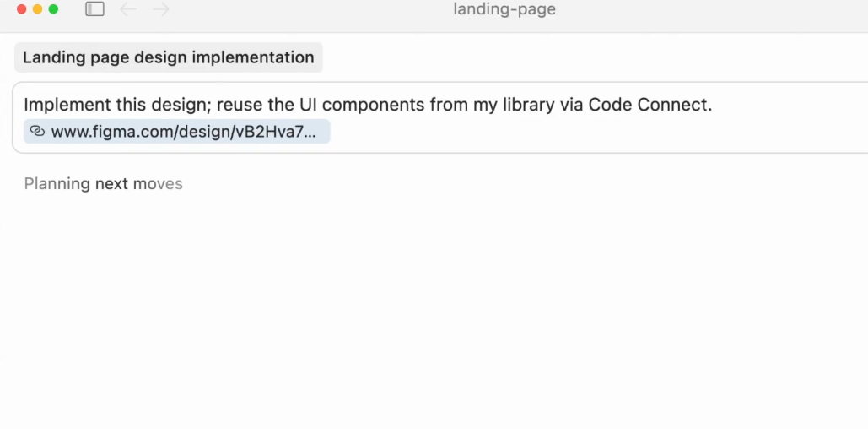Screen dimensions: 868x429
Task: Go back using the left arrow
Action: [x=128, y=9]
